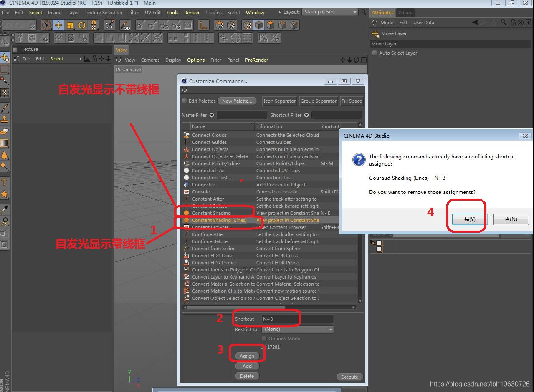Click the Execute button
Image resolution: width=534 pixels, height=392 pixels.
[x=349, y=377]
